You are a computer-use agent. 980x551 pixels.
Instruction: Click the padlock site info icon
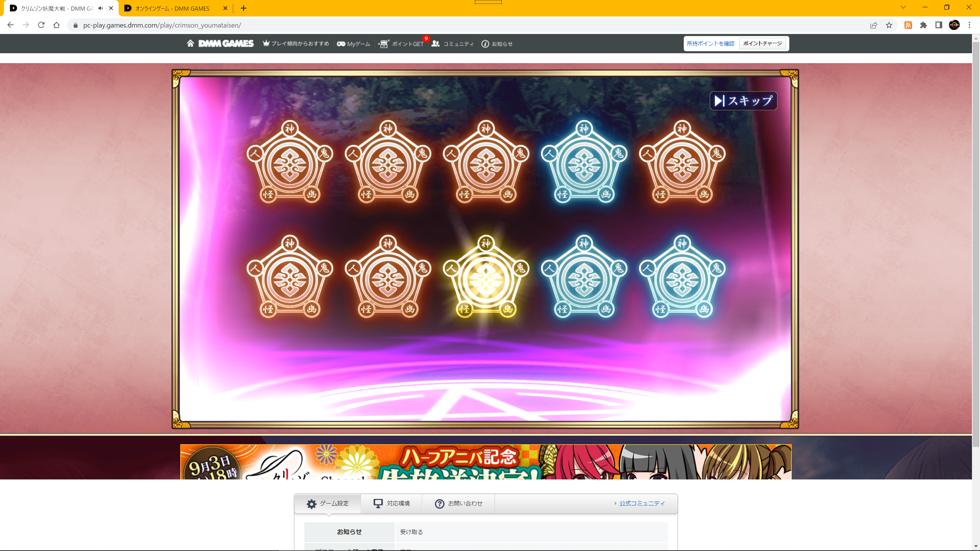75,25
